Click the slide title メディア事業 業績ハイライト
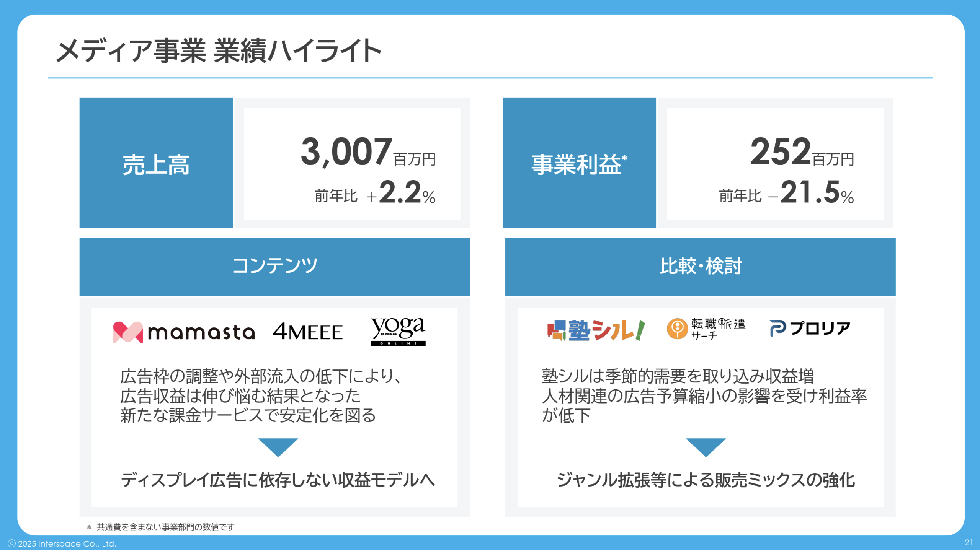Screen dimensions: 980x550 point(219,50)
